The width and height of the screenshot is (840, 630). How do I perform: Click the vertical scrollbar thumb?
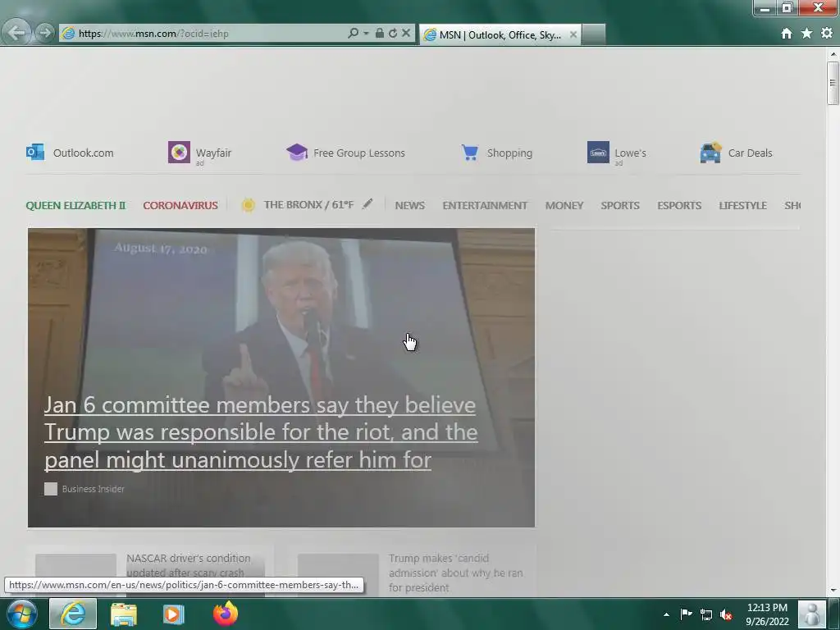point(833,83)
